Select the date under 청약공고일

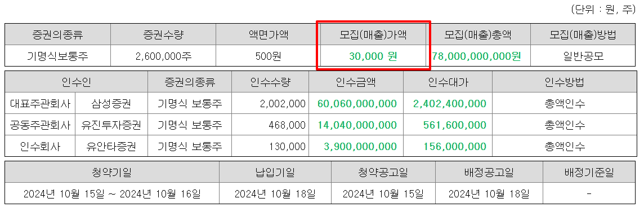click(x=383, y=193)
